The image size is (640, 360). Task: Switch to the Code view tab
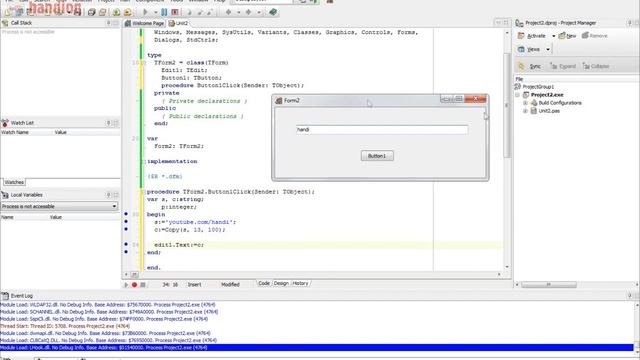pos(264,283)
